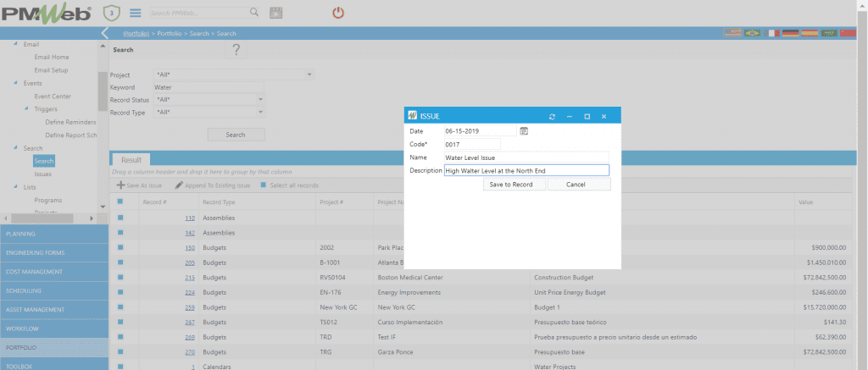
Task: Tick the checkbox for record 215
Action: pyautogui.click(x=120, y=277)
